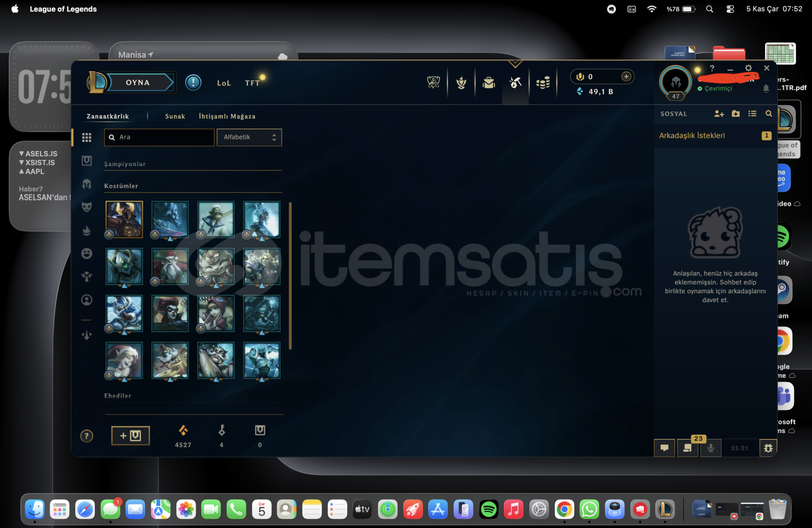Open the İhtişamlı Mağaza tab
812x528 pixels.
(x=227, y=116)
